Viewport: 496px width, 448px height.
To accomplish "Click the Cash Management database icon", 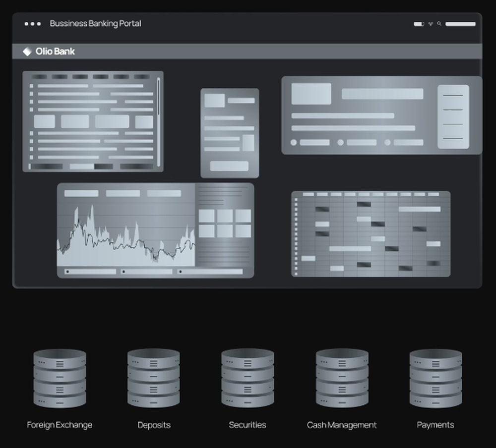I will pos(342,379).
